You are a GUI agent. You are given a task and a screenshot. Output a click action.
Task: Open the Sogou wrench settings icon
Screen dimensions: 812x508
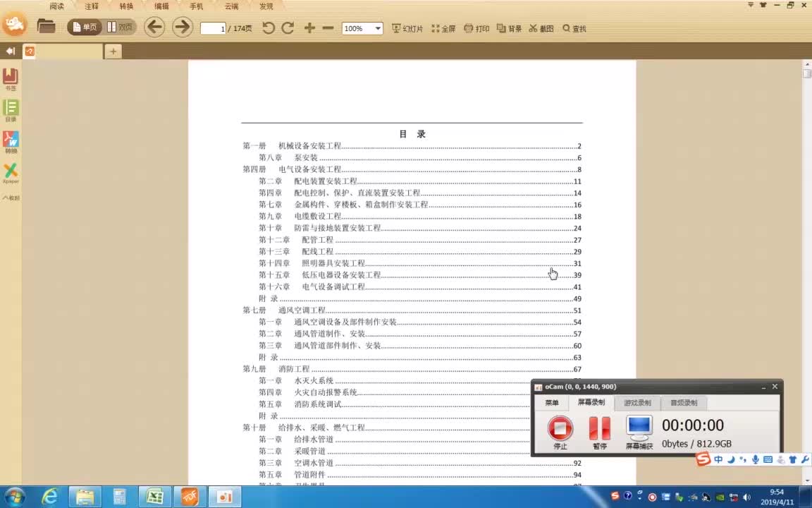pyautogui.click(x=805, y=459)
